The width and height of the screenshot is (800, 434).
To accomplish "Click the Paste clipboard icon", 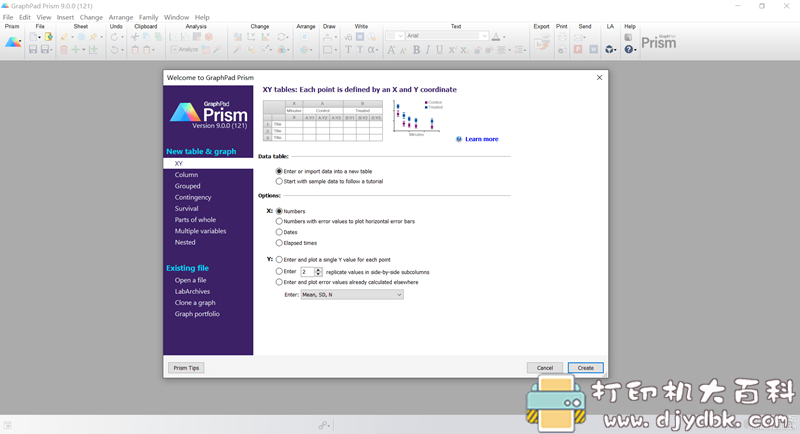I will tap(135, 49).
